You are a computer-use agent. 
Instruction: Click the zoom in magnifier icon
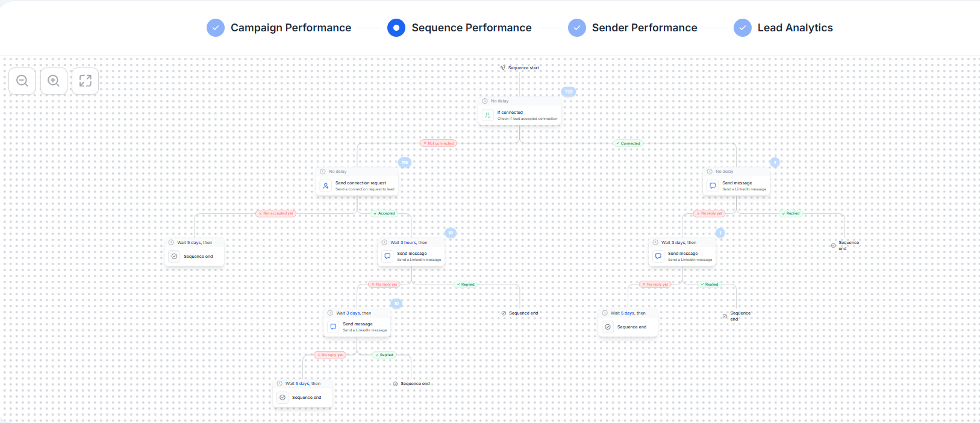(x=54, y=81)
